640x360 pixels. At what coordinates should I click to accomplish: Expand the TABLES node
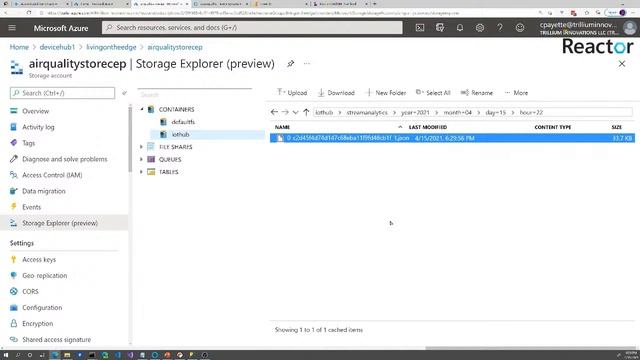pos(141,172)
